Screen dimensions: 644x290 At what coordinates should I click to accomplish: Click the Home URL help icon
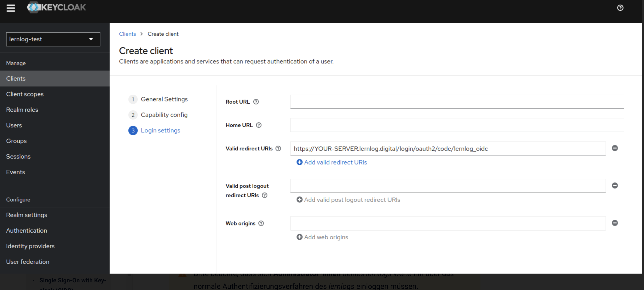[259, 125]
